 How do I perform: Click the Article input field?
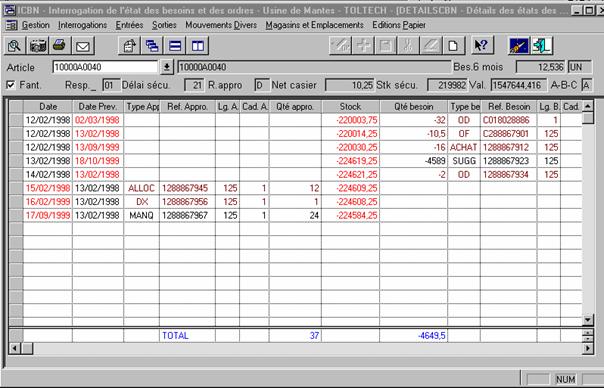[x=105, y=67]
